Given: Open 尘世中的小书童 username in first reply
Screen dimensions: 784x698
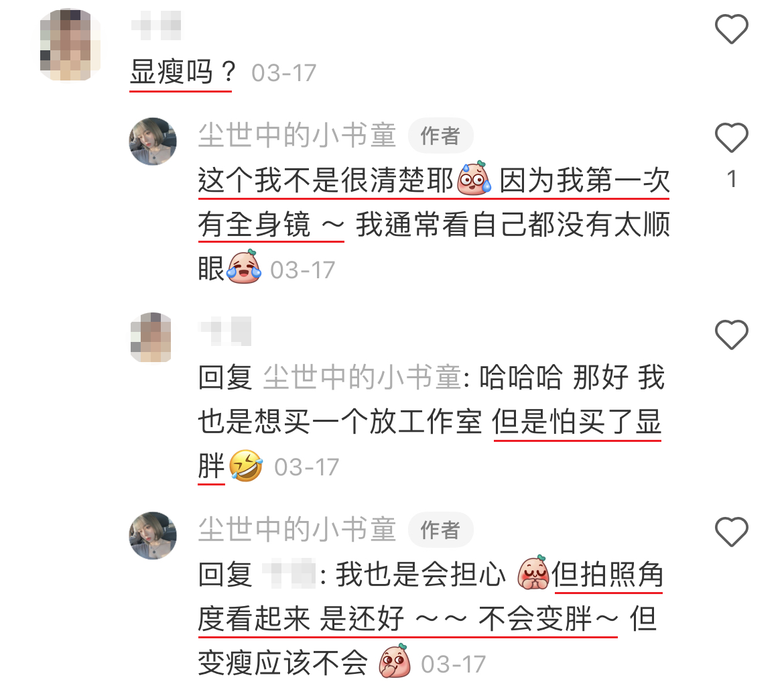Looking at the screenshot, I should [x=298, y=135].
